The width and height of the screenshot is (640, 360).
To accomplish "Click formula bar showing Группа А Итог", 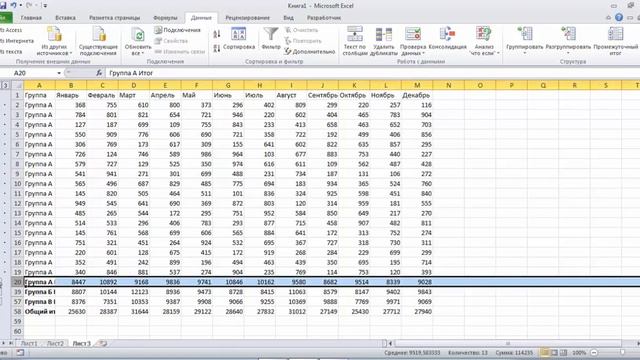I will [x=372, y=73].
